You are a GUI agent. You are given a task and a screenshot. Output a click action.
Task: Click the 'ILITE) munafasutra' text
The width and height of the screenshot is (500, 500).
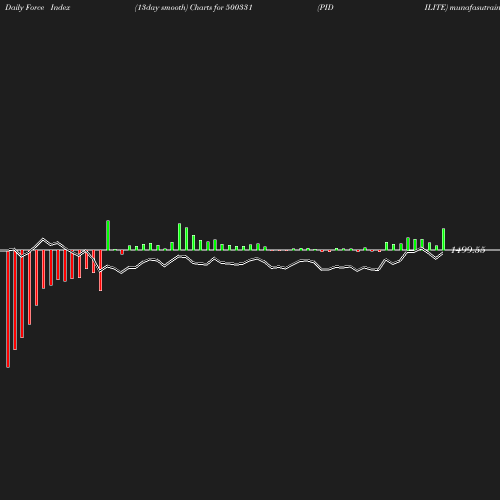462,8
